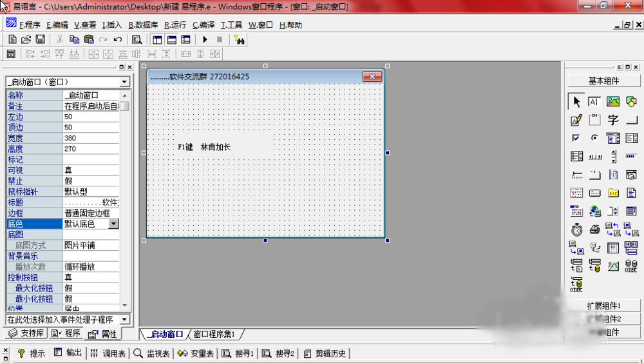
Task: Select the checkbox component in toolbox
Action: [x=576, y=138]
